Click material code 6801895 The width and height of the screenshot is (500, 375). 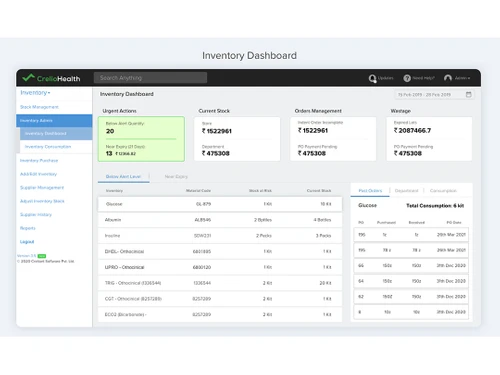click(202, 251)
